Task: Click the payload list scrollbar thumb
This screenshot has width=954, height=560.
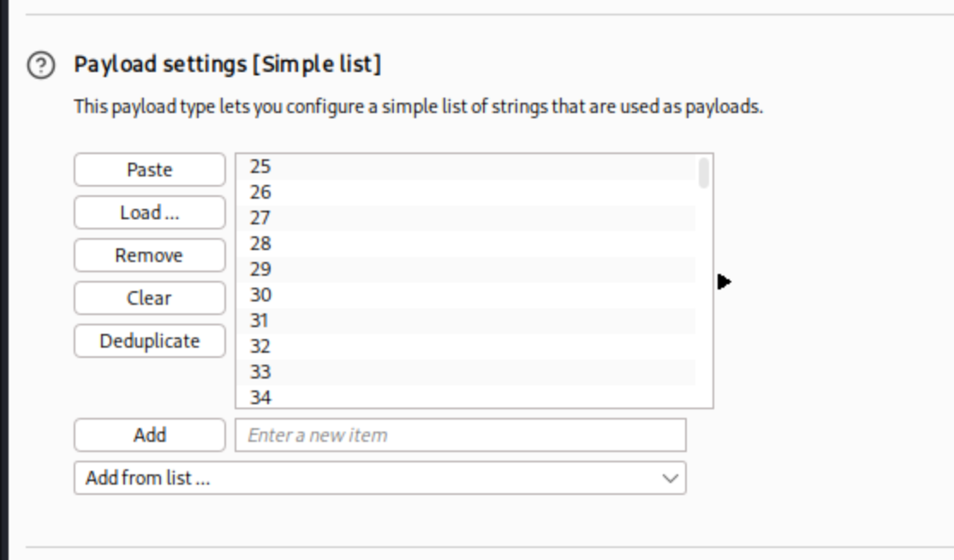Action: [x=704, y=173]
